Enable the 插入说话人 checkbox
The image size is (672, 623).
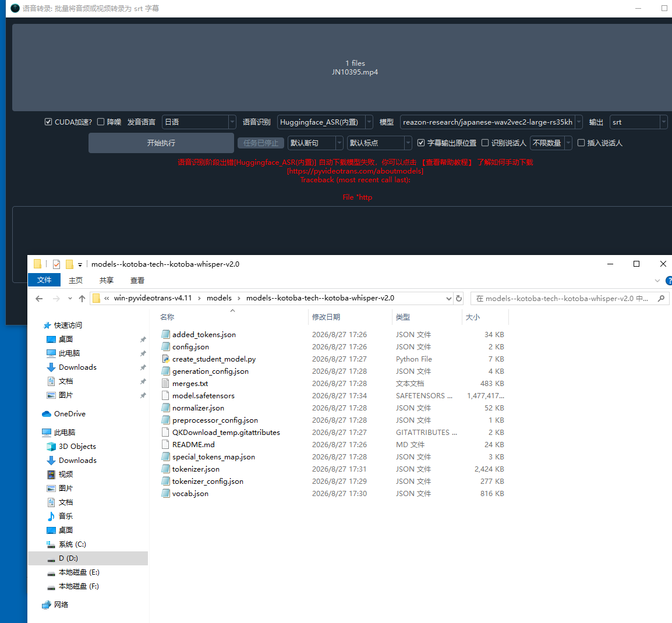coord(581,143)
